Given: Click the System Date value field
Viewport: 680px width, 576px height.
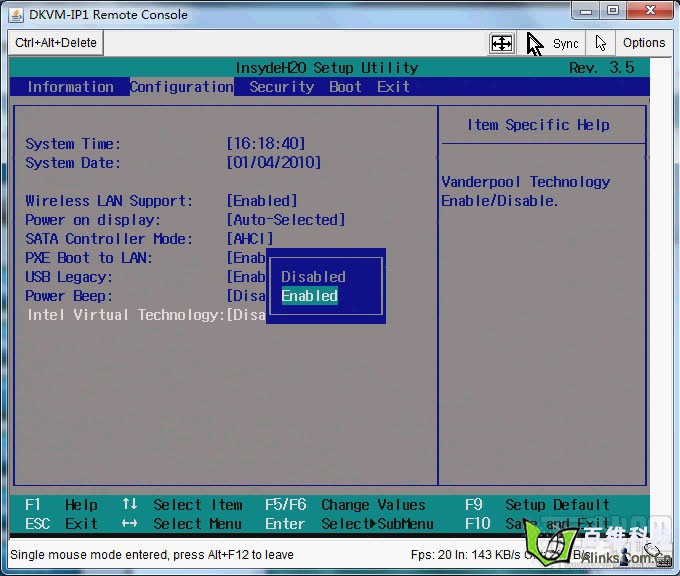Looking at the screenshot, I should 274,163.
